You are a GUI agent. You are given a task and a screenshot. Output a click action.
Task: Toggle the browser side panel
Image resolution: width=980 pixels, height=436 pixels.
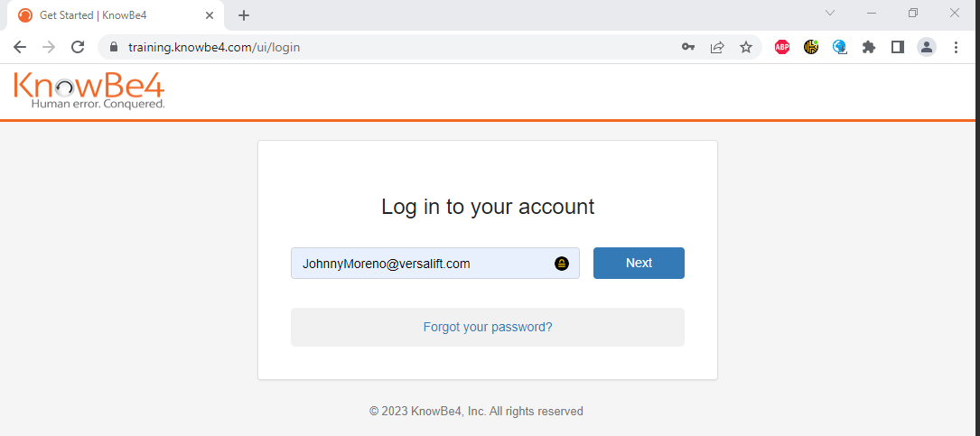898,47
